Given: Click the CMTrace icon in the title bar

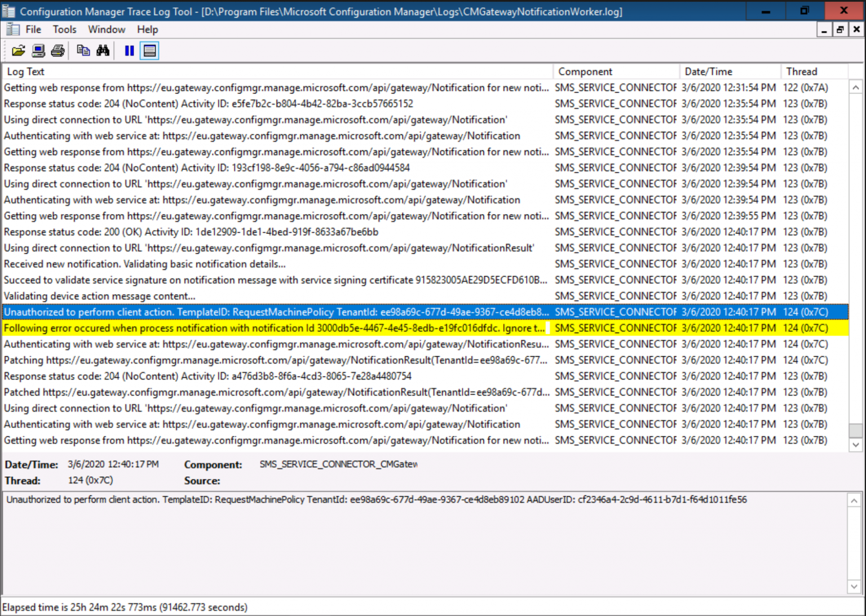Looking at the screenshot, I should tap(9, 11).
